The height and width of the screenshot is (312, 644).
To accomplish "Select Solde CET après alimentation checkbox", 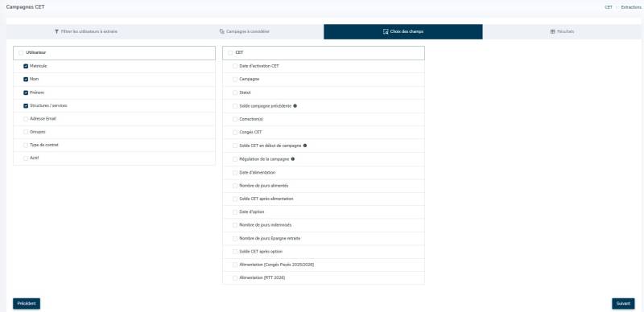I will pos(235,199).
